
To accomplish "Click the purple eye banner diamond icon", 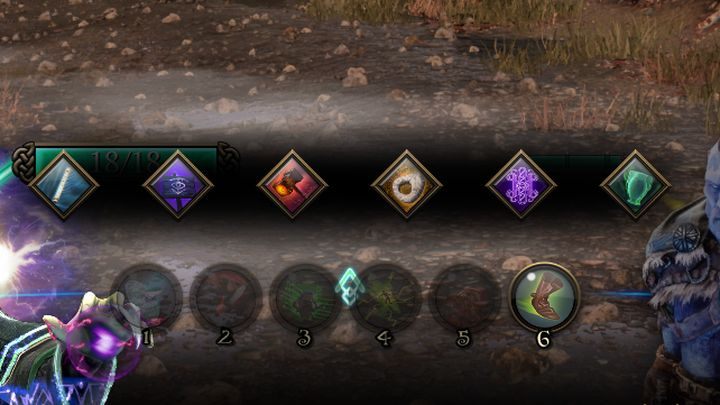I will pos(178,185).
